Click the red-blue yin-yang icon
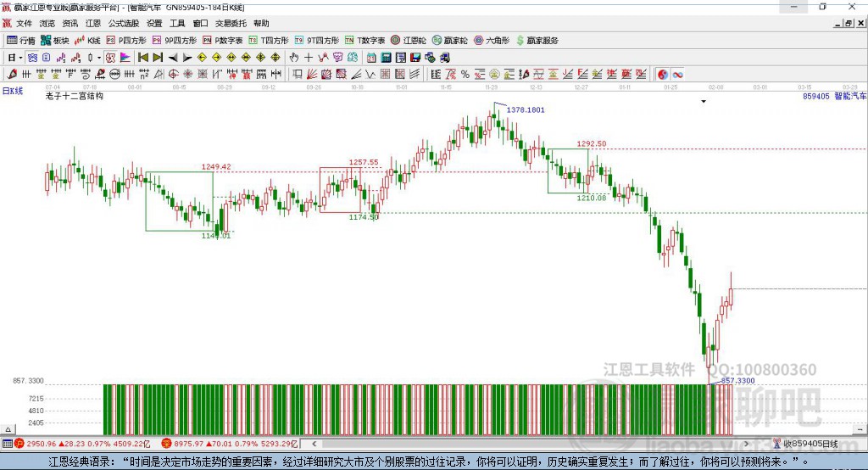The height and width of the screenshot is (470, 868). tap(663, 75)
